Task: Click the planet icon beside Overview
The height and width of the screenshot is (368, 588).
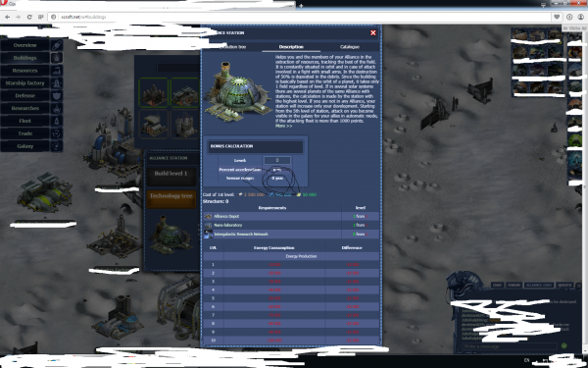Action: point(57,45)
